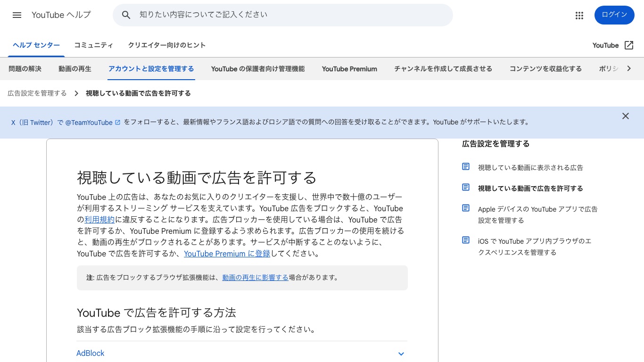
Task: Click article icon beside bold 視聴している動画で広告を許可する
Action: [x=466, y=187]
